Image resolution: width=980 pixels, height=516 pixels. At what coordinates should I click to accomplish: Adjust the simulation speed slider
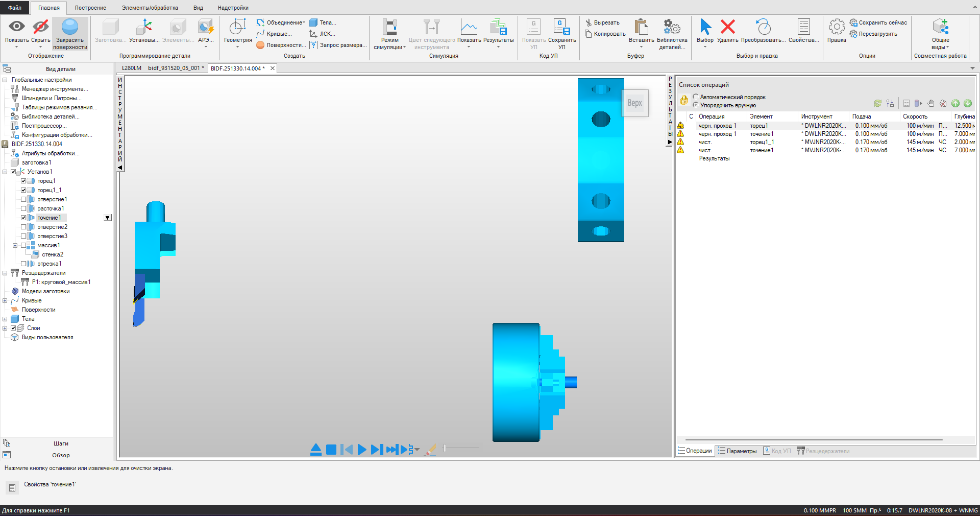[x=445, y=448]
